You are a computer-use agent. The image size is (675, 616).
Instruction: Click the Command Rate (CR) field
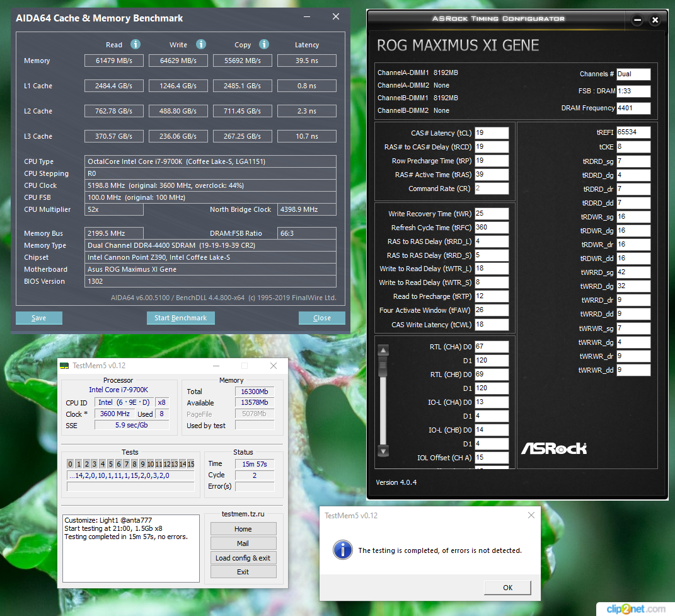coord(492,189)
